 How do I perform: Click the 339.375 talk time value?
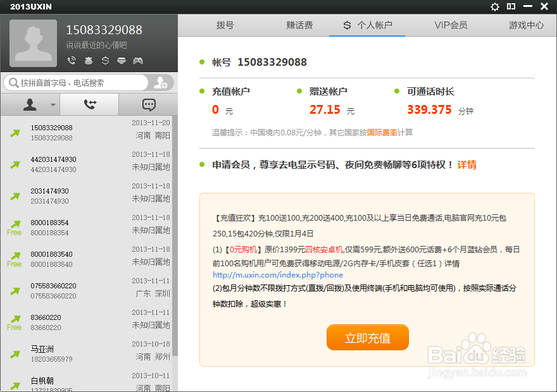click(429, 109)
